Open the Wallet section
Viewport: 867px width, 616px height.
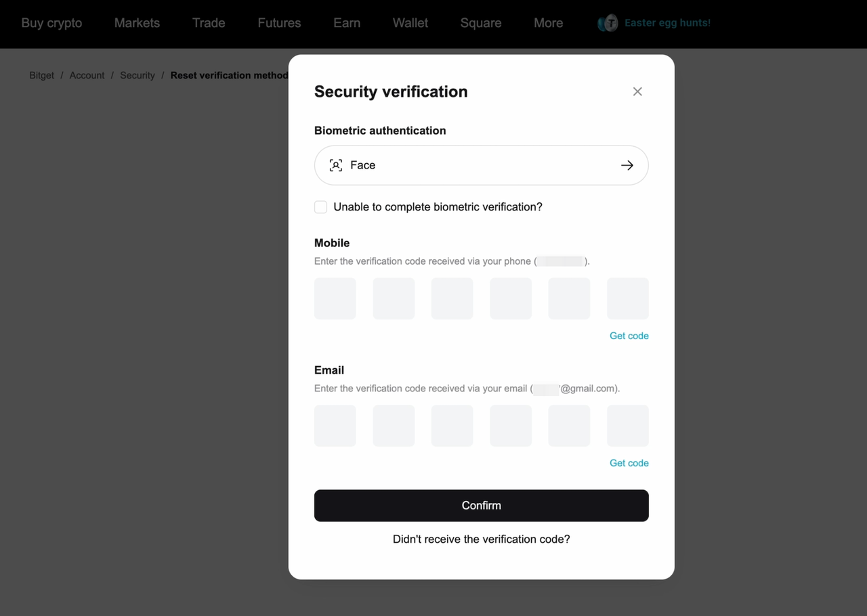click(410, 22)
